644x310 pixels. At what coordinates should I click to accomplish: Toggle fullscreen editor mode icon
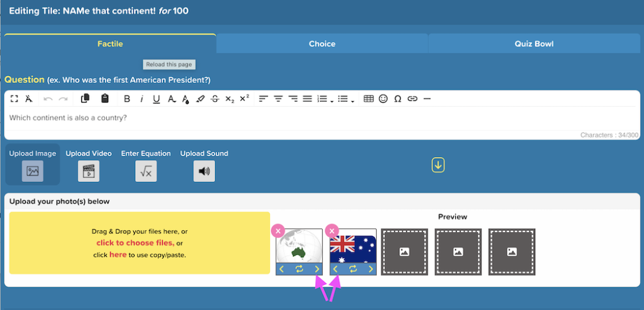(14, 99)
